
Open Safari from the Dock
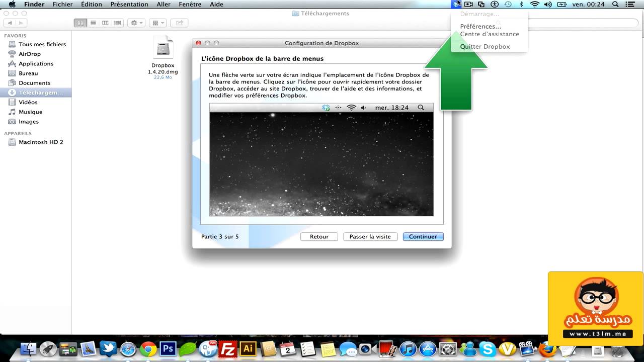[x=128, y=348]
